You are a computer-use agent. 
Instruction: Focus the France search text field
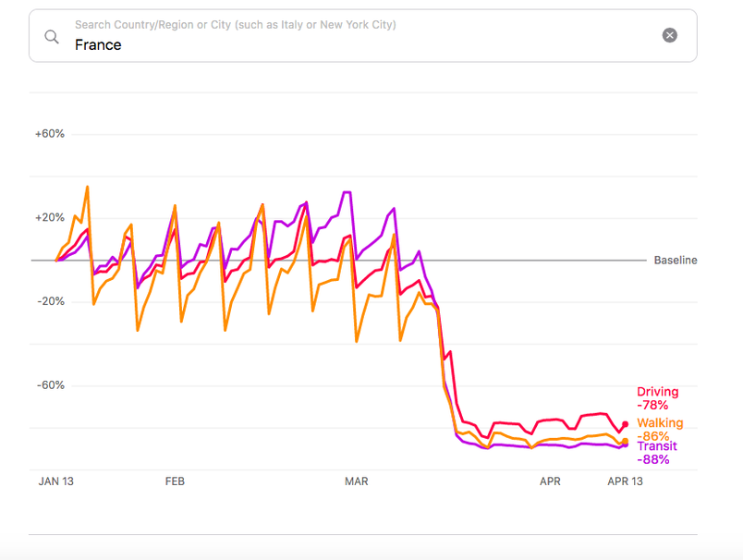[x=362, y=35]
